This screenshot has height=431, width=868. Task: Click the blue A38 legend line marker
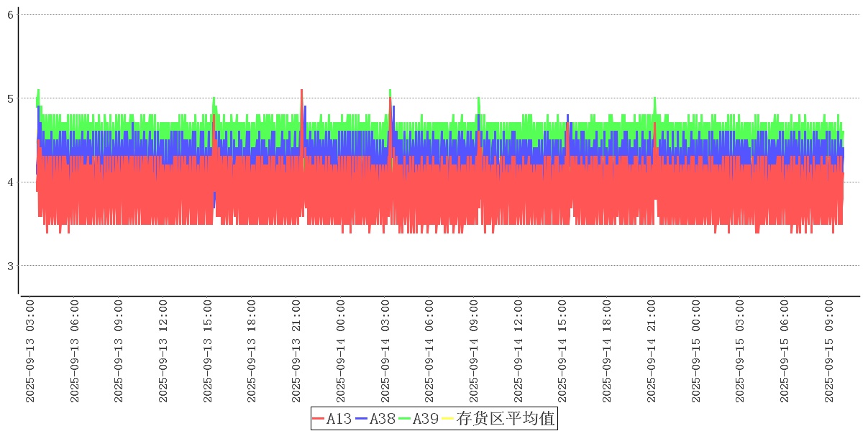pyautogui.click(x=362, y=419)
